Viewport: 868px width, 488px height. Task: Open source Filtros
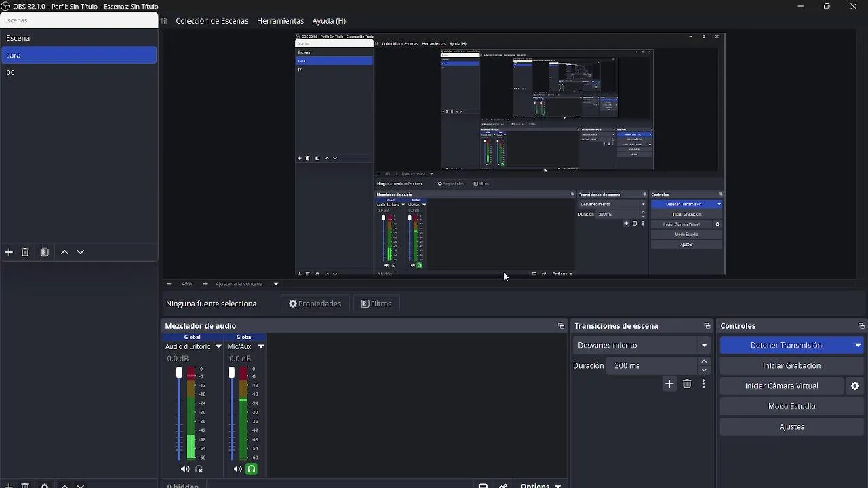click(376, 304)
